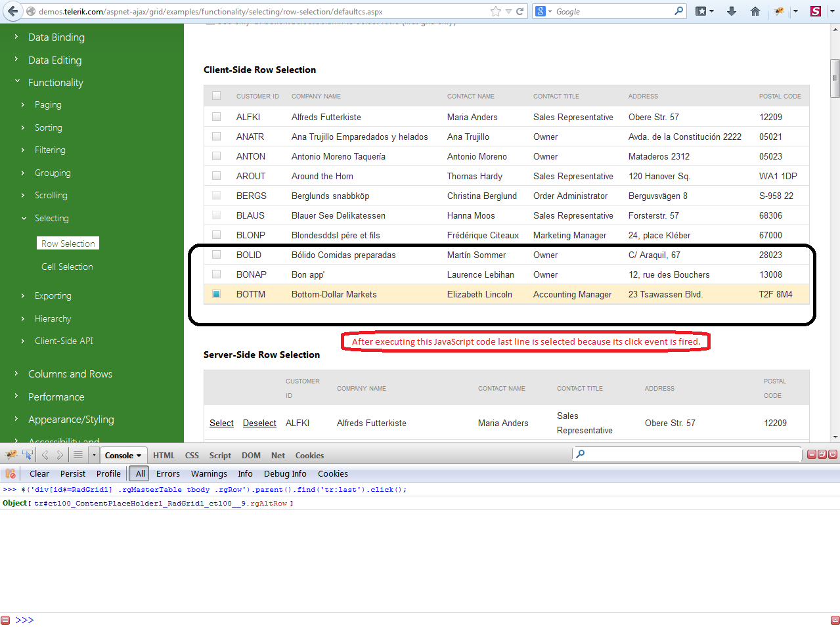Screen dimensions: 840x627
Task: Toggle the Firebug command editor lines icon
Action: [x=78, y=454]
